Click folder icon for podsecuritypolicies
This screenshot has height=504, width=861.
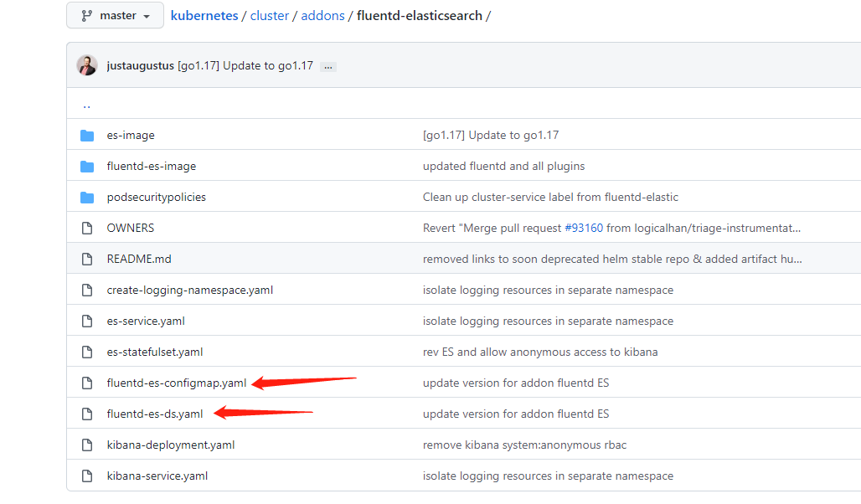click(x=87, y=198)
